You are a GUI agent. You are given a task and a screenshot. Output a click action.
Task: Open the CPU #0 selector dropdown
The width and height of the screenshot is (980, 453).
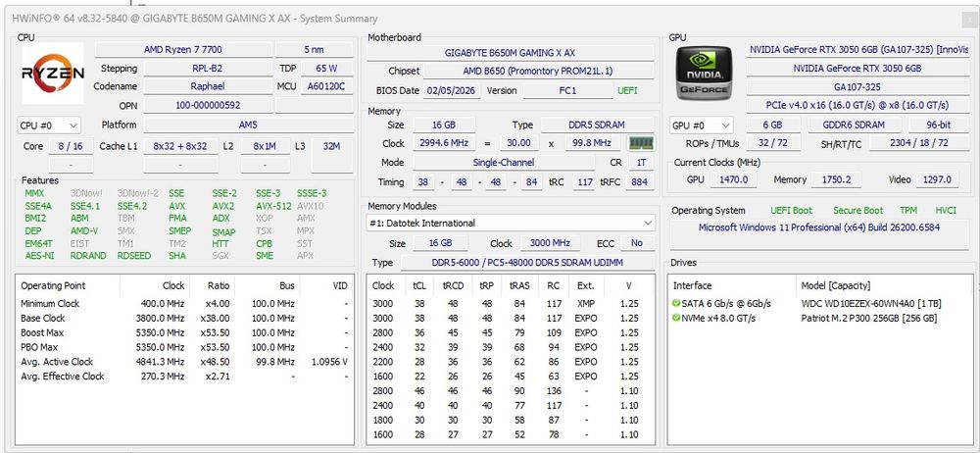tap(49, 126)
